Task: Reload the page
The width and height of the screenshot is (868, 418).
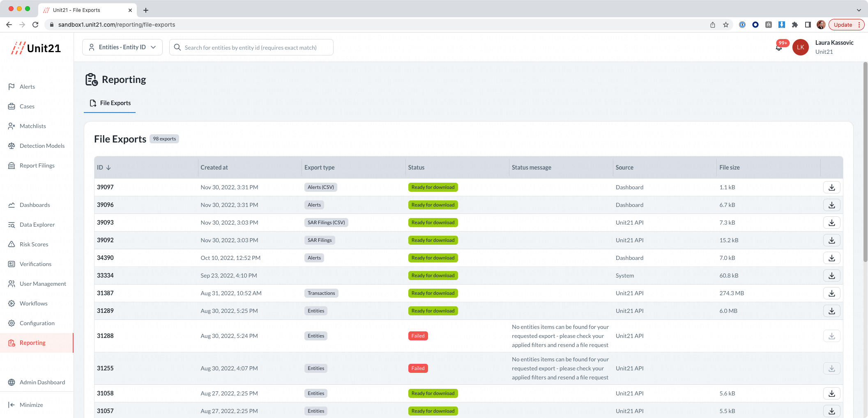Action: 35,25
